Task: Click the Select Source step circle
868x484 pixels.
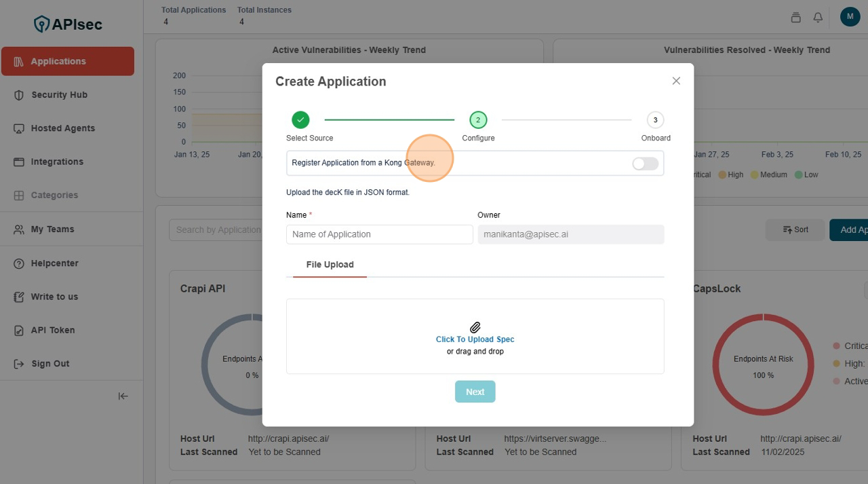Action: pyautogui.click(x=300, y=120)
